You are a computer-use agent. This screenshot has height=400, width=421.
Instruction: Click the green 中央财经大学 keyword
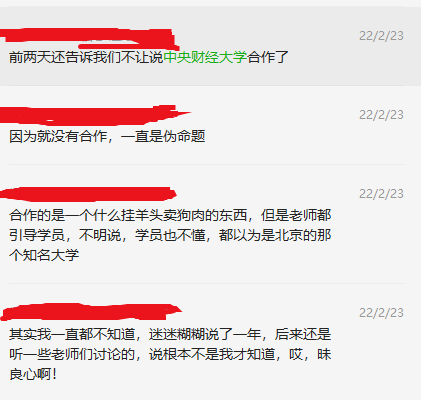point(205,57)
